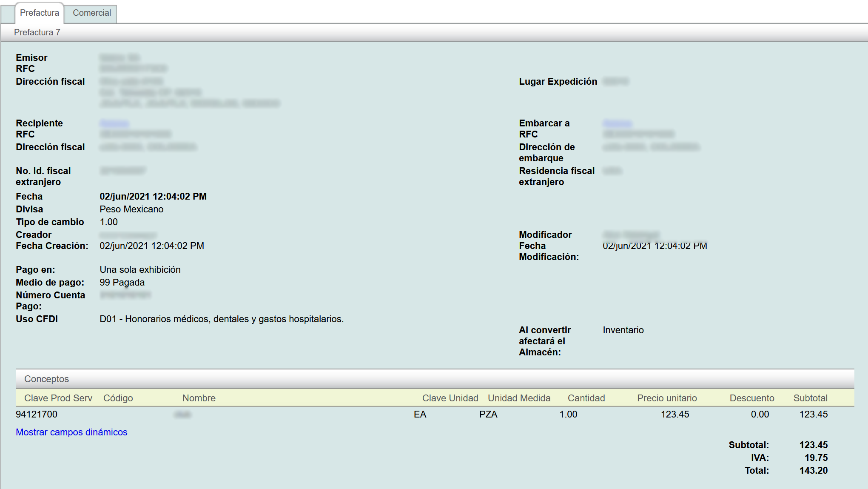This screenshot has width=868, height=489.
Task: Click the Clave Unidad column header
Action: tap(450, 398)
